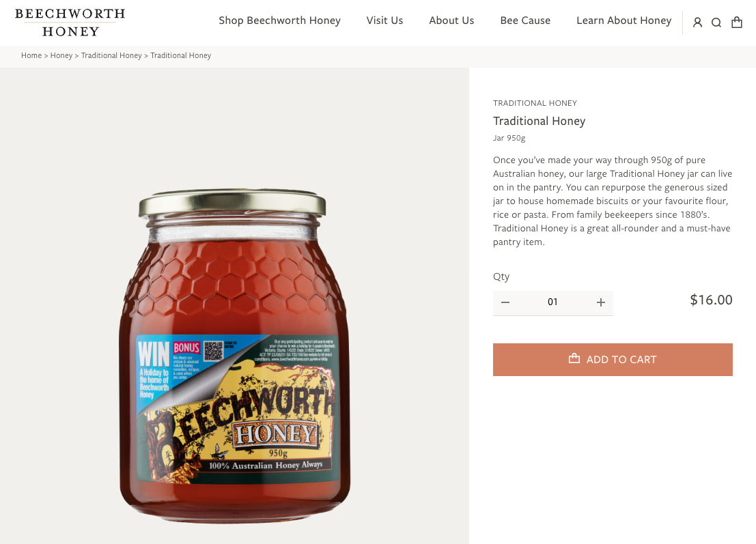Select Bee Cause in the navigation
The width and height of the screenshot is (756, 544).
coord(525,20)
